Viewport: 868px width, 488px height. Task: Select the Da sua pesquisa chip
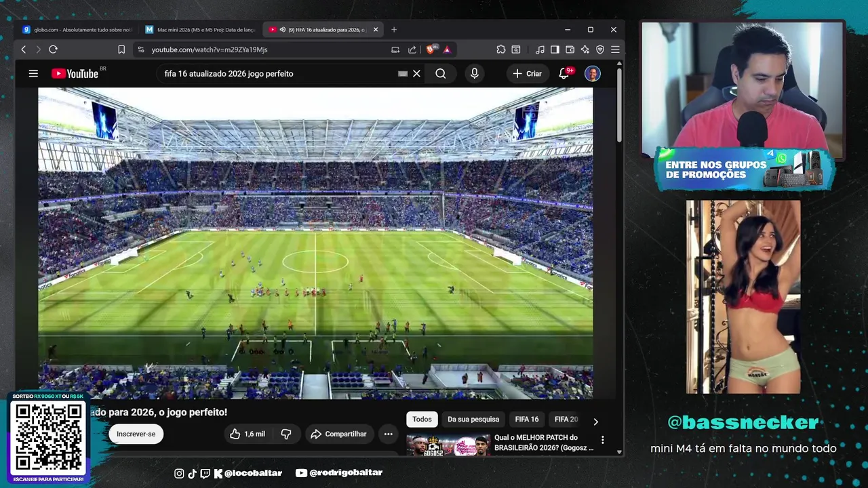[473, 420]
